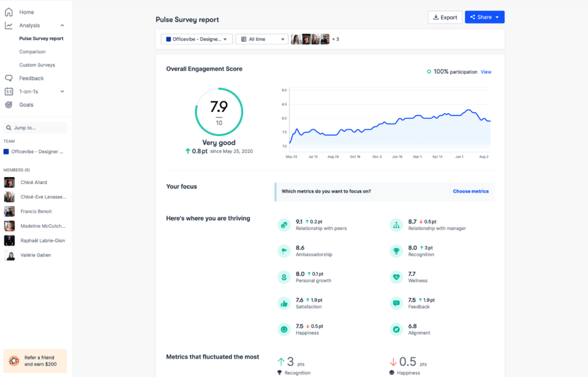Click the Export button

pos(445,17)
